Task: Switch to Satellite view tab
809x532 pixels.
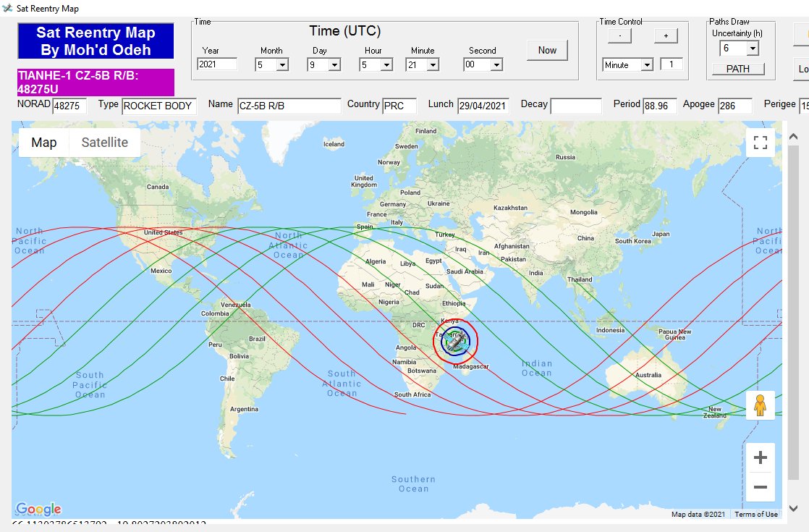Action: 105,143
